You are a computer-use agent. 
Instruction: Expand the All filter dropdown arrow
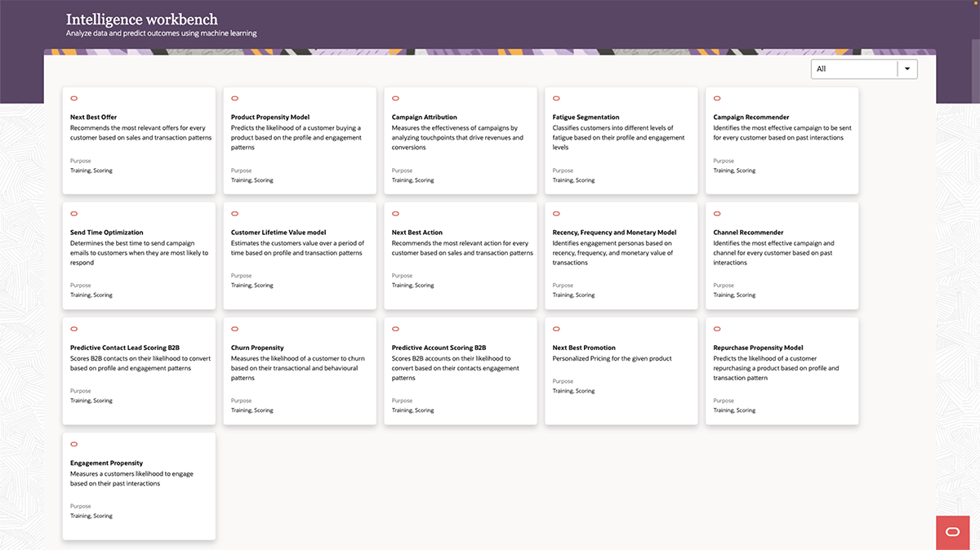click(x=907, y=69)
